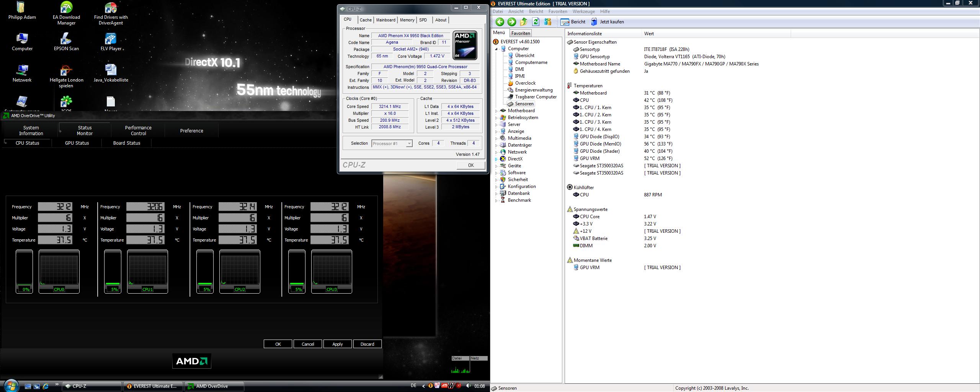
Task: Open the Favoriten tab in EVEREST
Action: point(521,33)
